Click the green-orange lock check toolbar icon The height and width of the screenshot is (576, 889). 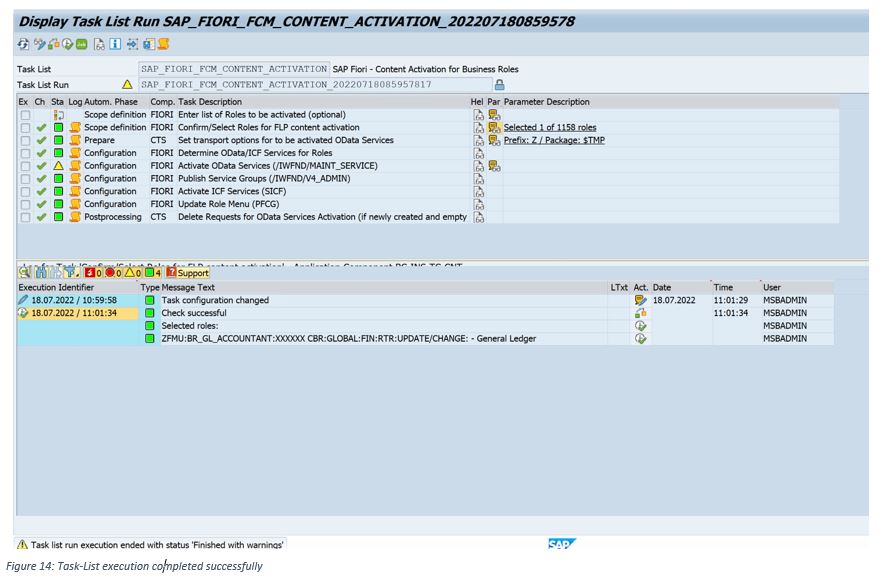click(x=54, y=44)
